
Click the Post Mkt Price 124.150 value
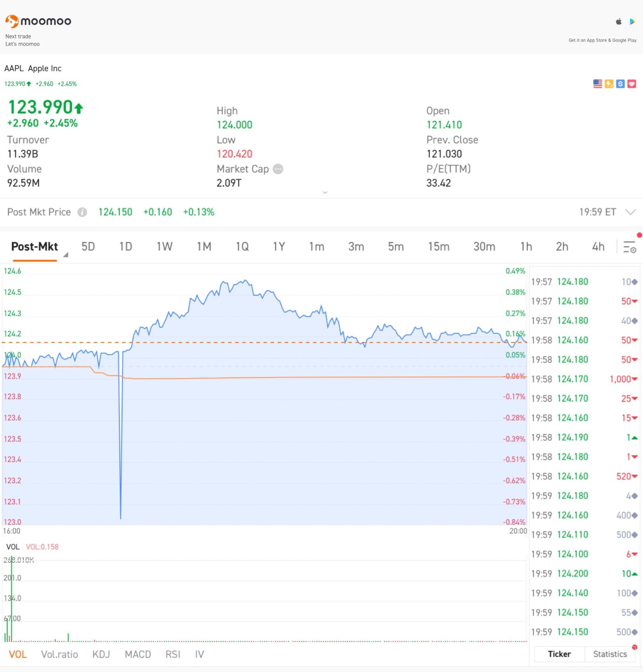115,212
